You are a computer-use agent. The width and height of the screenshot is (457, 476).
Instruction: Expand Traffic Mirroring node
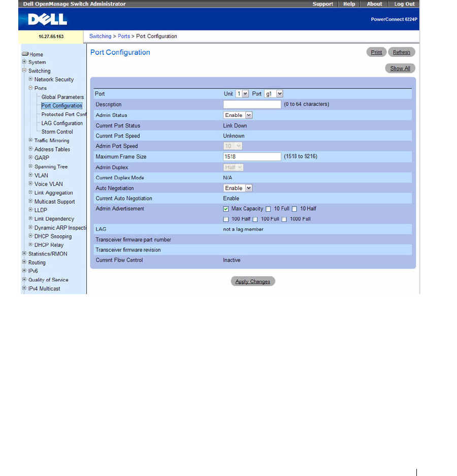pyautogui.click(x=30, y=140)
